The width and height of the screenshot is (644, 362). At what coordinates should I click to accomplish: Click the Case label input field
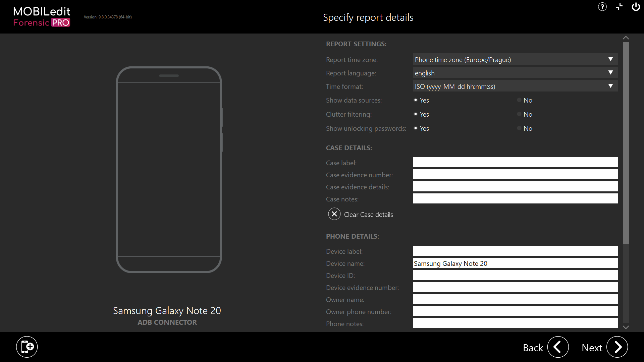pyautogui.click(x=516, y=162)
